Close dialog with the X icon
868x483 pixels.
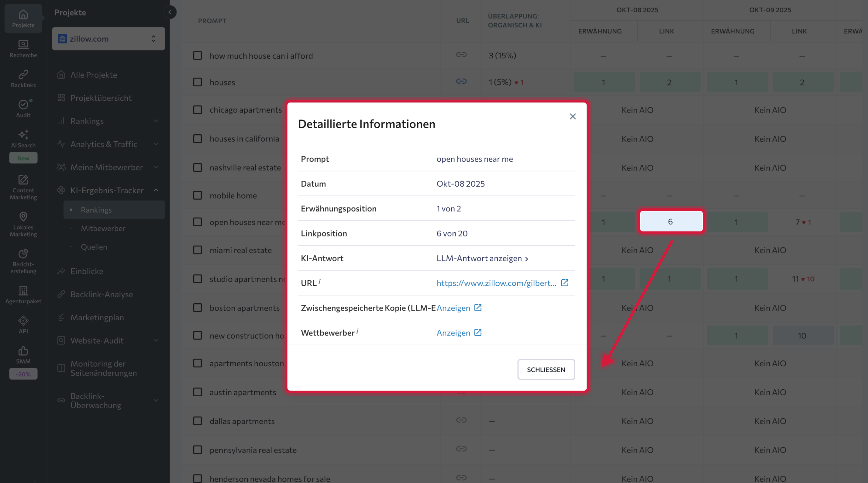[572, 117]
